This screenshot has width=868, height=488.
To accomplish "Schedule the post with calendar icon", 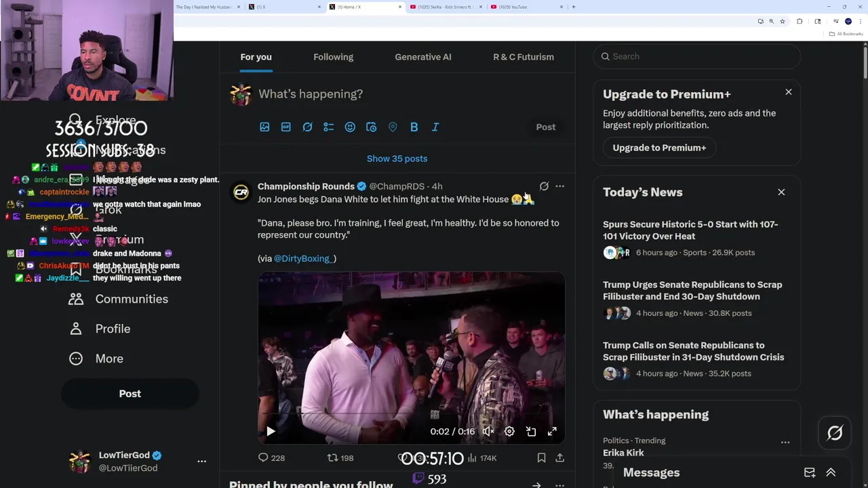I will tap(371, 127).
